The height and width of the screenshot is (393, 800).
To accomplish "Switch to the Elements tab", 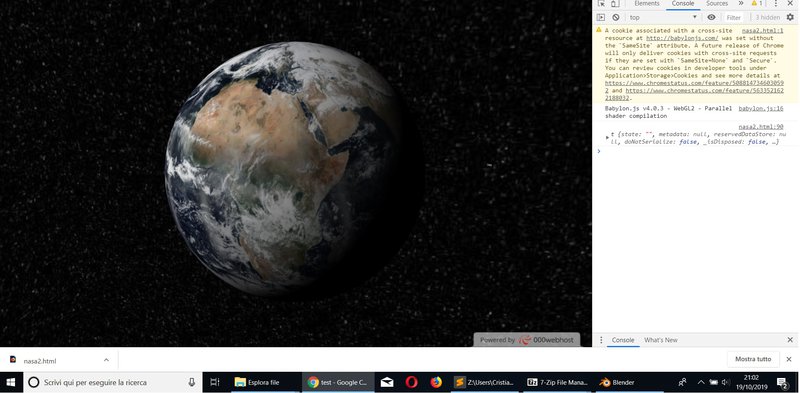I will [646, 4].
